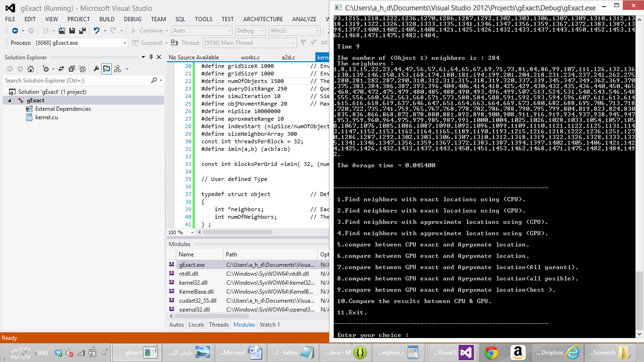
Task: Switch to the Locals tab
Action: pyautogui.click(x=197, y=325)
